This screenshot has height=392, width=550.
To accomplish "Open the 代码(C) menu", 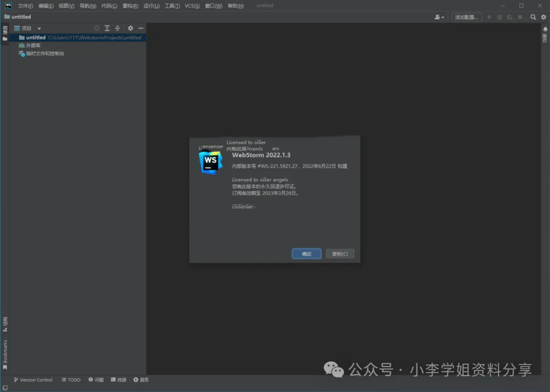I will pos(109,6).
